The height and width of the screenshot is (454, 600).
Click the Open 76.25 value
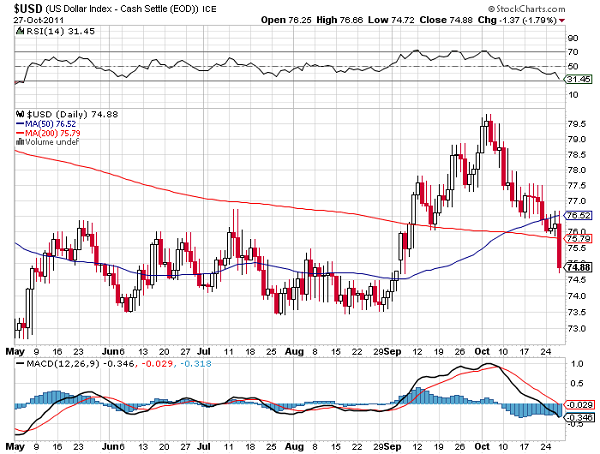287,20
